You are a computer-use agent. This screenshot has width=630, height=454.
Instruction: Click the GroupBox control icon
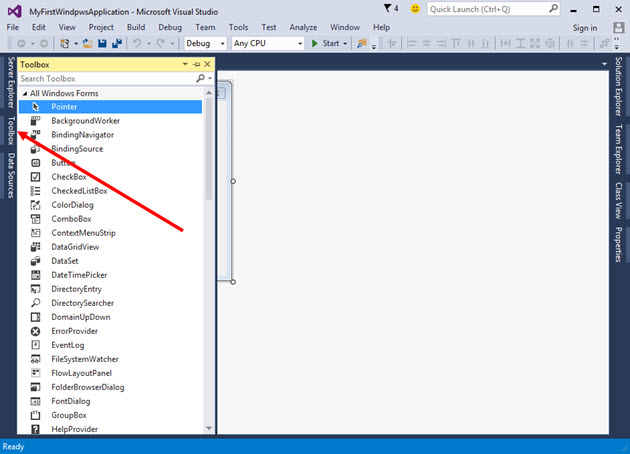35,415
